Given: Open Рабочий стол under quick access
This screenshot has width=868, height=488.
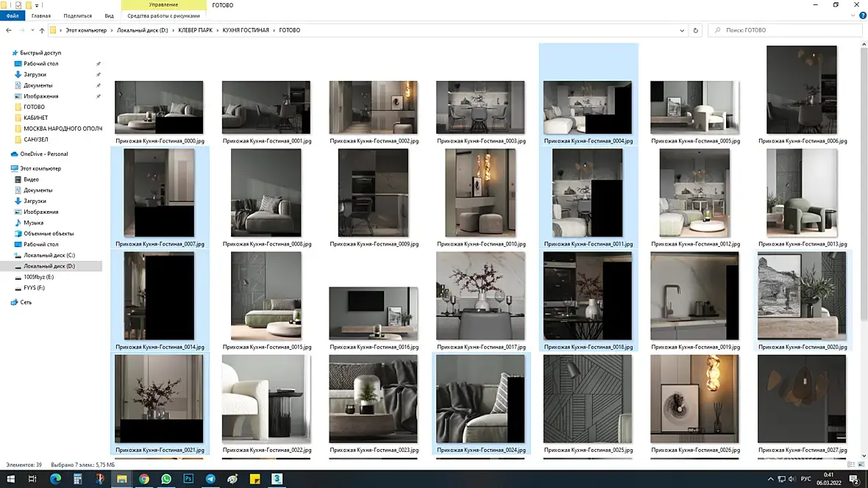Looking at the screenshot, I should tap(40, 64).
